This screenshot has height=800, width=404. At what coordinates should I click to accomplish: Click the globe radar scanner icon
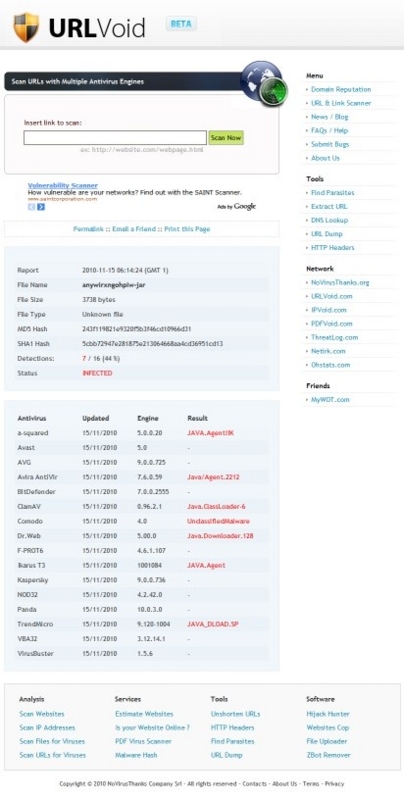264,82
